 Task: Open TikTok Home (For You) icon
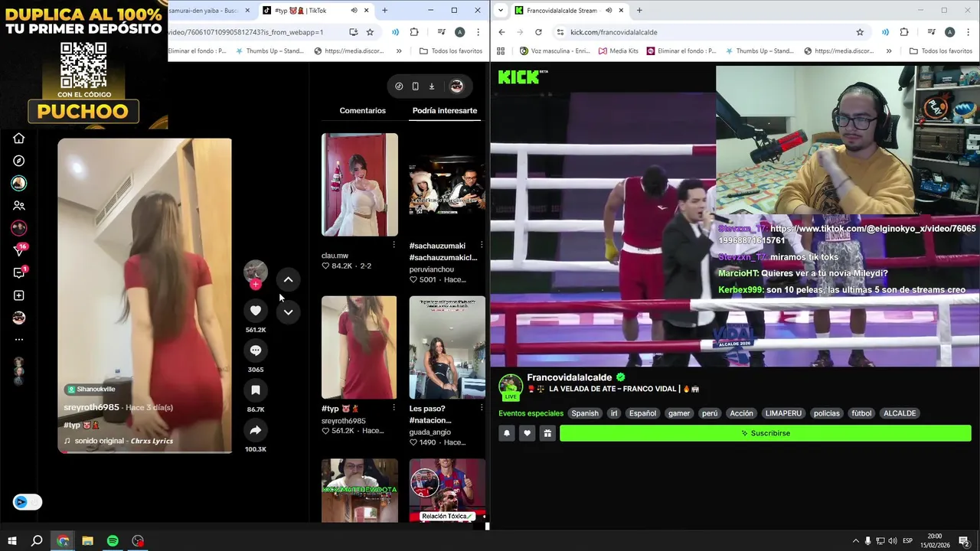tap(19, 139)
